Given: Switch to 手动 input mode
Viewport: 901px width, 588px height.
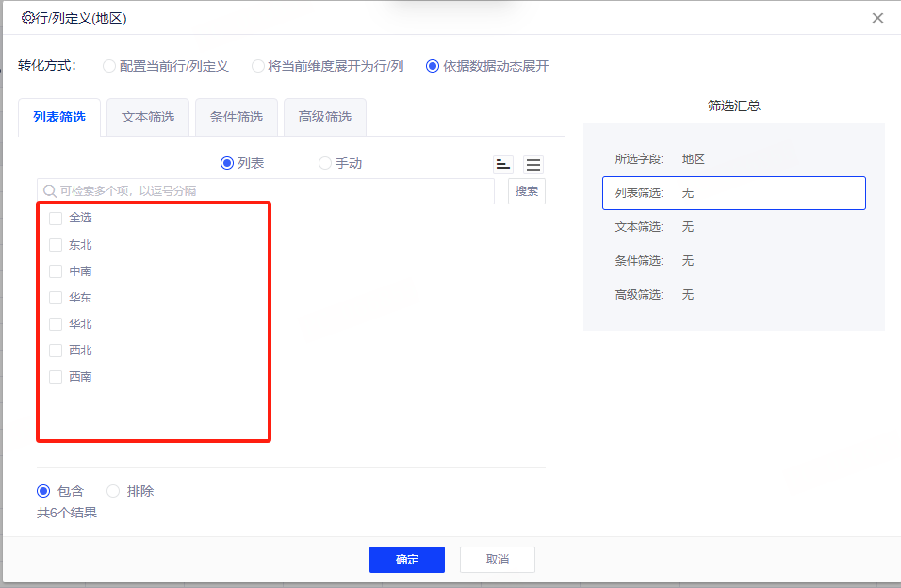Looking at the screenshot, I should click(x=325, y=163).
